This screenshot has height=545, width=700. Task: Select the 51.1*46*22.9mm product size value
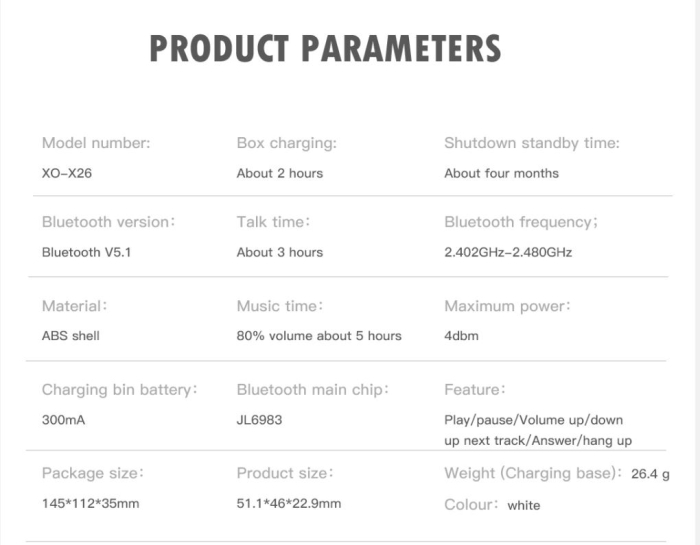click(x=288, y=503)
